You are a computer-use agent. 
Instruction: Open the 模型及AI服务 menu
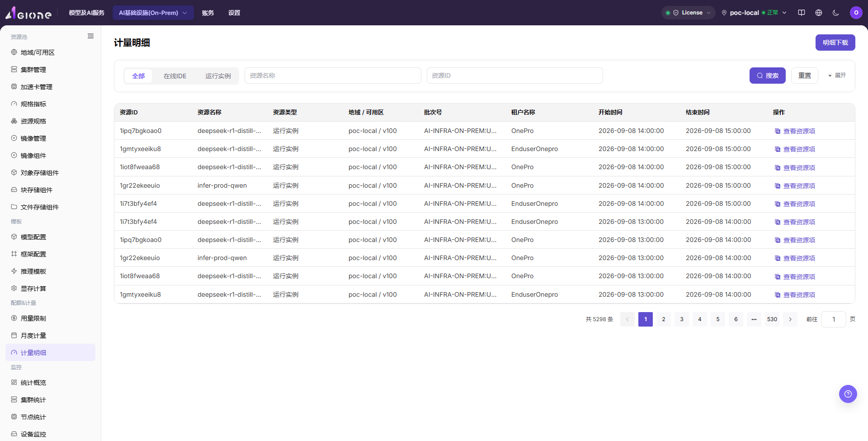tap(86, 13)
